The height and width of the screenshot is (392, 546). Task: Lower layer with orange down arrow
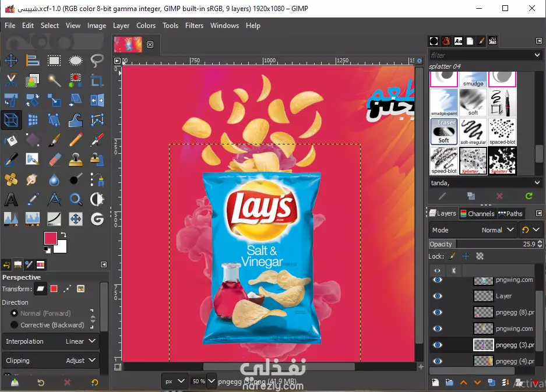click(x=477, y=383)
